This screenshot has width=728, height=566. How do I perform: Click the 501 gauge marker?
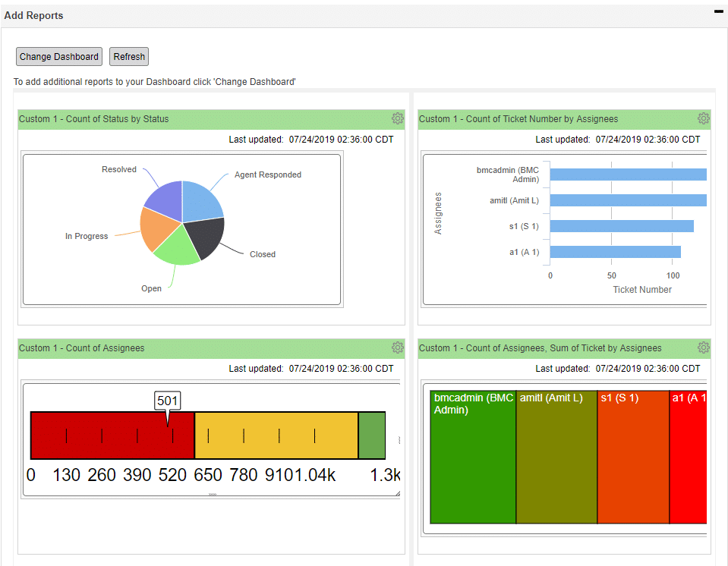[x=167, y=401]
